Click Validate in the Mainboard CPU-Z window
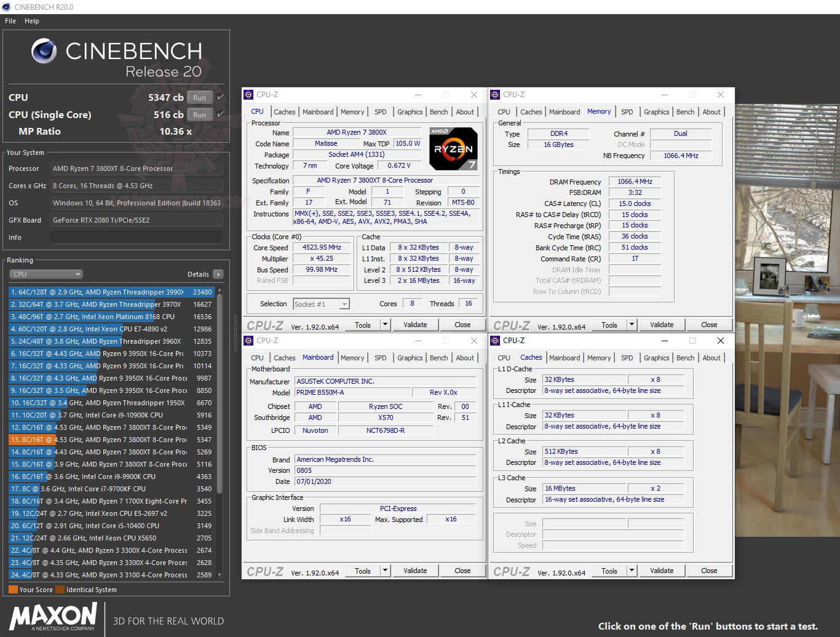The image size is (840, 637). pyautogui.click(x=415, y=570)
